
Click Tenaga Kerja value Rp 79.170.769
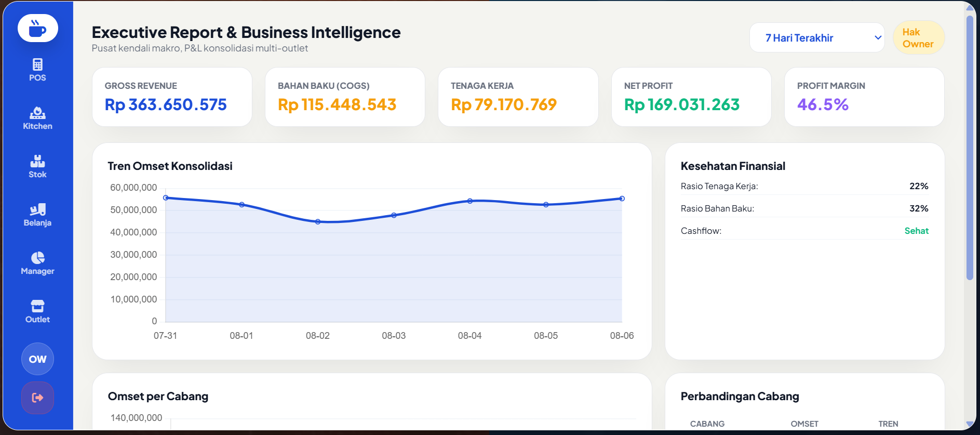[504, 104]
